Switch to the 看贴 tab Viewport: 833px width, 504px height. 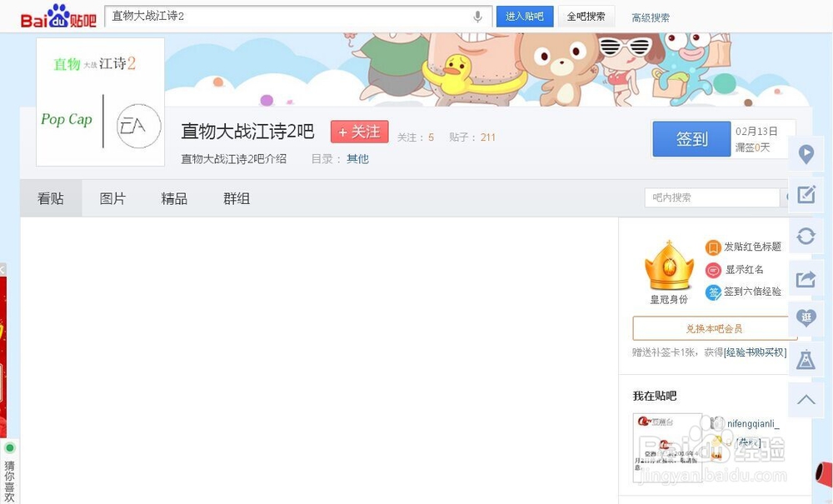tap(51, 198)
